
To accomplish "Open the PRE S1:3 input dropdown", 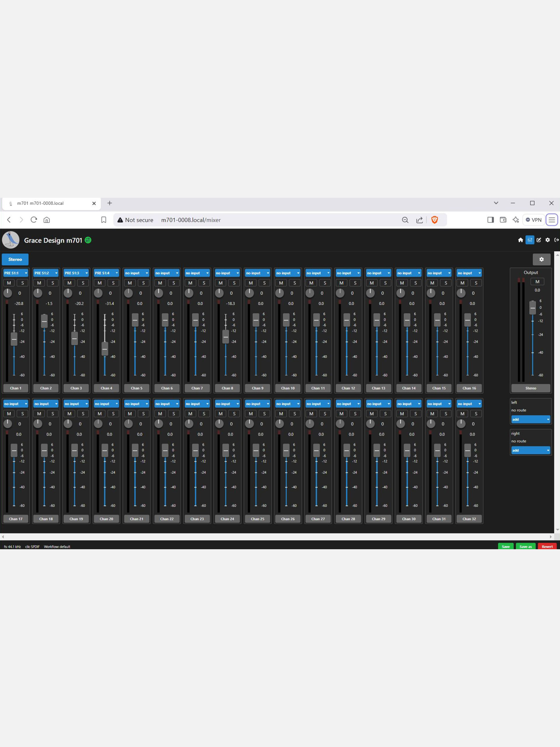I will pos(76,273).
